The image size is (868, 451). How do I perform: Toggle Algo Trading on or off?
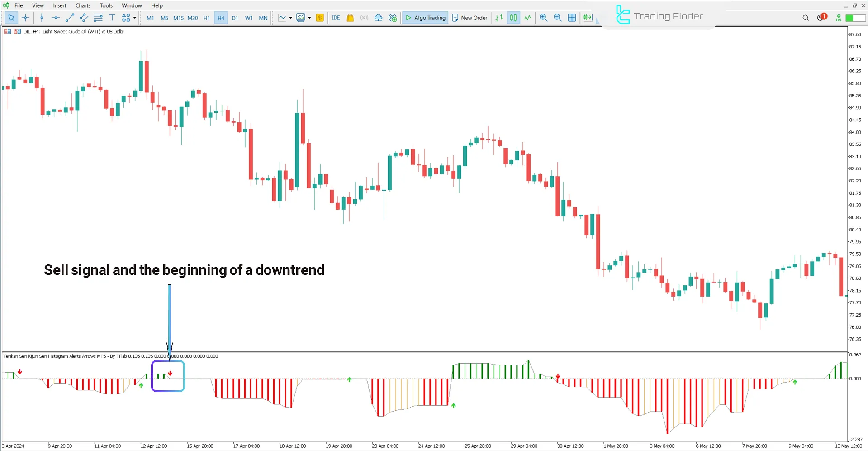tap(425, 18)
